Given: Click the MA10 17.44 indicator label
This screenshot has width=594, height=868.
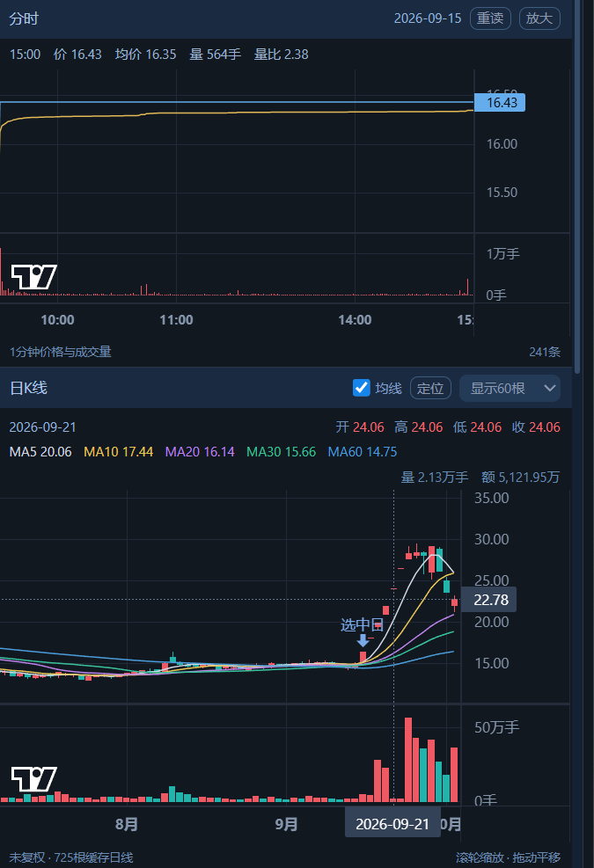Looking at the screenshot, I should [118, 452].
